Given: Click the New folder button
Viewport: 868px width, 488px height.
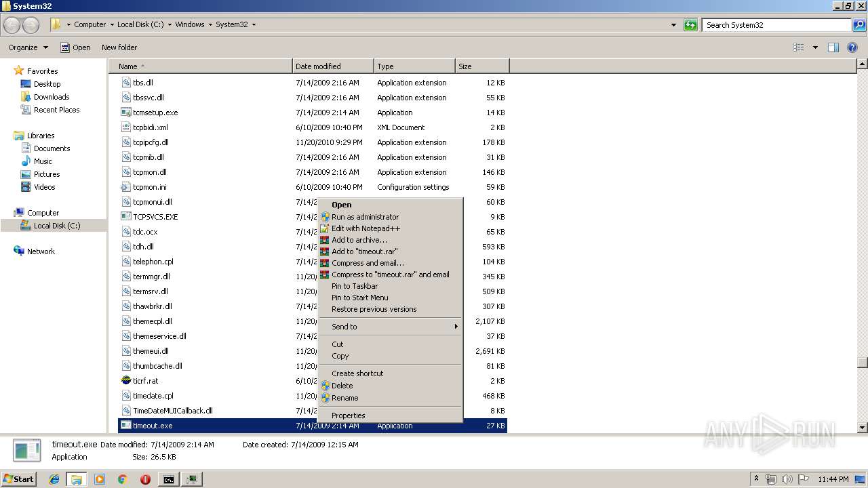Looking at the screenshot, I should [x=119, y=47].
